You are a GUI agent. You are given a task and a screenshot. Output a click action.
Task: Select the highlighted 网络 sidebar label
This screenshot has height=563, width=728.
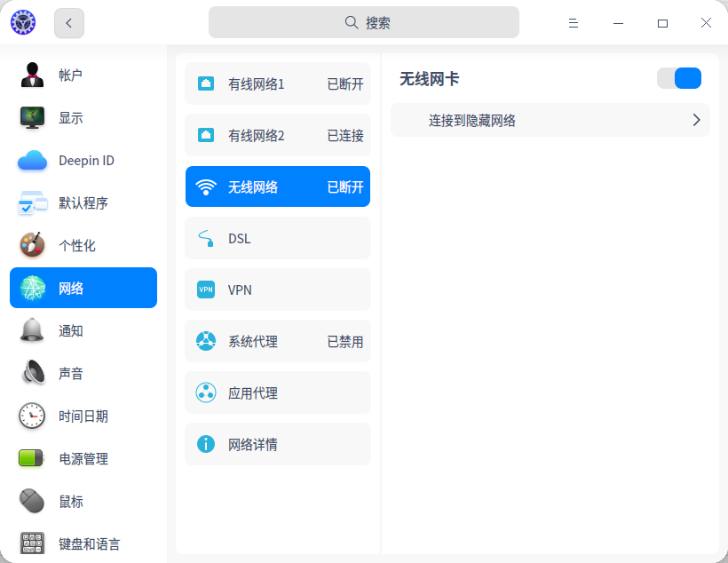[70, 289]
